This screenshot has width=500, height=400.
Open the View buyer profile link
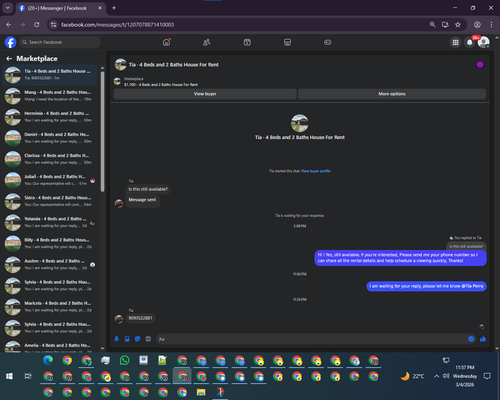(316, 171)
